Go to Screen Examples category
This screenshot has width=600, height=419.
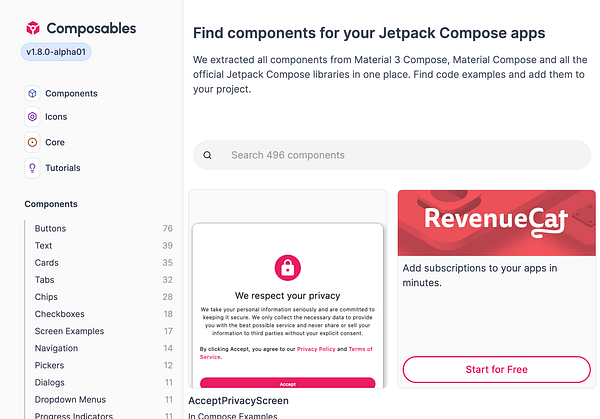69,331
